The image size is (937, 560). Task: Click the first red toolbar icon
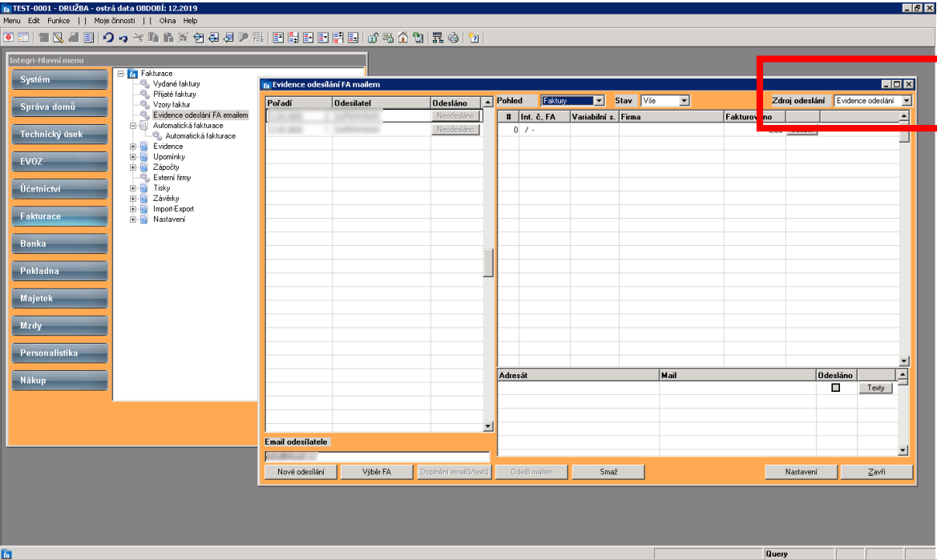[8, 38]
